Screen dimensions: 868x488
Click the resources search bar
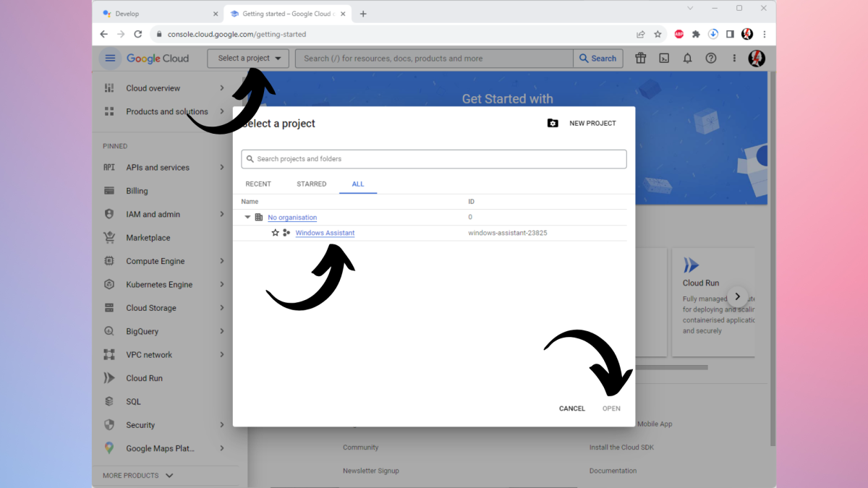[x=434, y=59]
